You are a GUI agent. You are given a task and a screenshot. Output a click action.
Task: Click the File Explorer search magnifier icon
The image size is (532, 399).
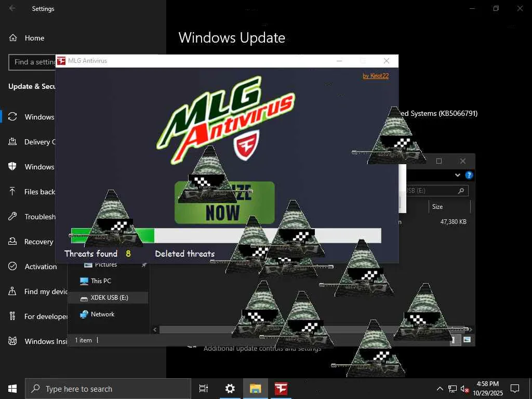(x=461, y=191)
